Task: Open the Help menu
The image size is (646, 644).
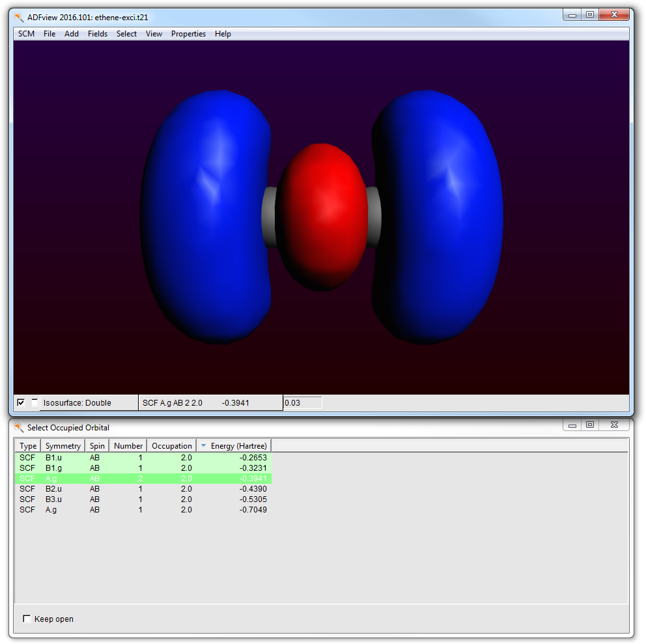Action: click(223, 34)
